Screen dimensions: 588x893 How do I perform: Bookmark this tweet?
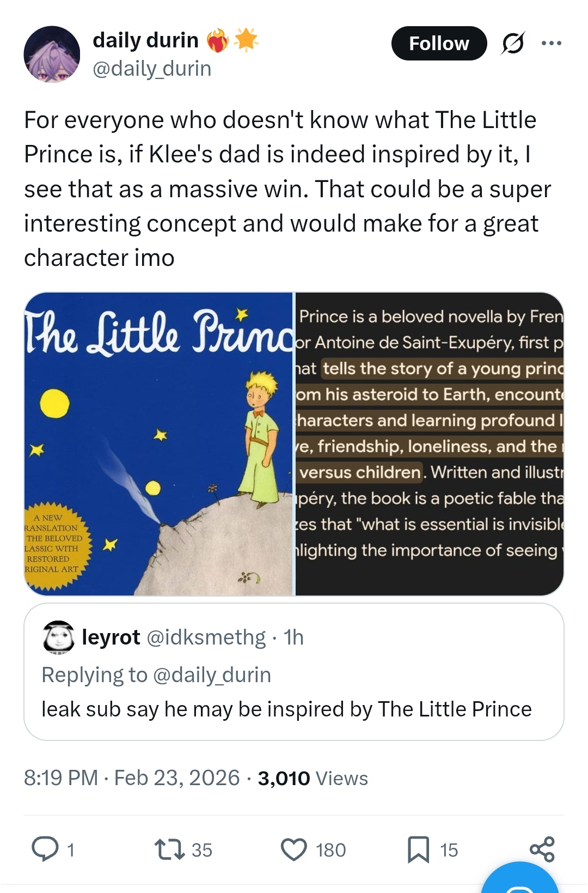tap(418, 849)
